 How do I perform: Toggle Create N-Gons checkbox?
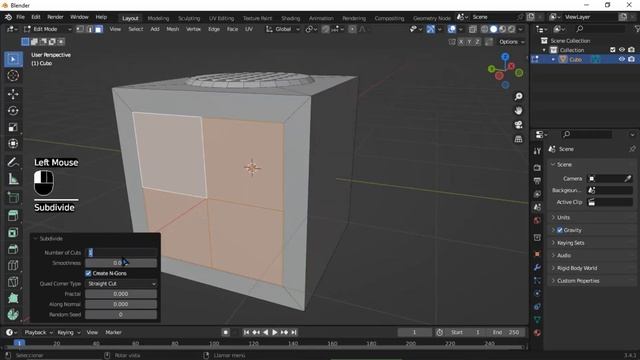[x=88, y=273]
